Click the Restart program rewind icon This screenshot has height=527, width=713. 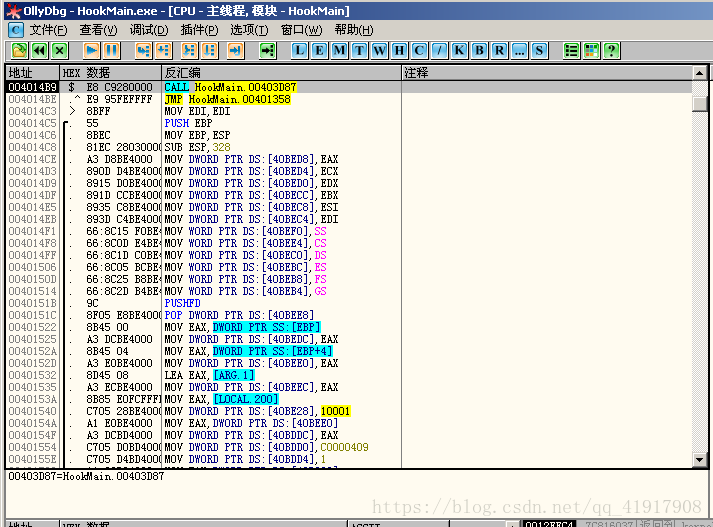40,50
